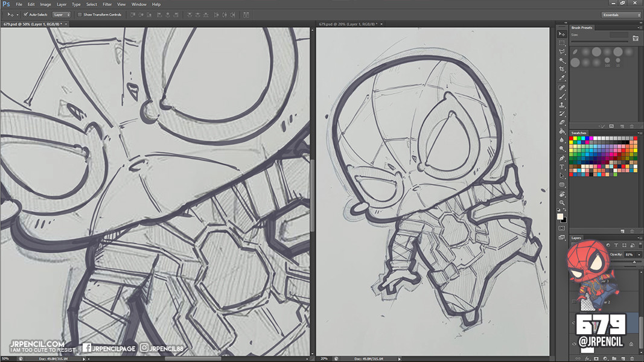Click Create new group folder icon
This screenshot has width=644, height=362.
click(x=614, y=359)
